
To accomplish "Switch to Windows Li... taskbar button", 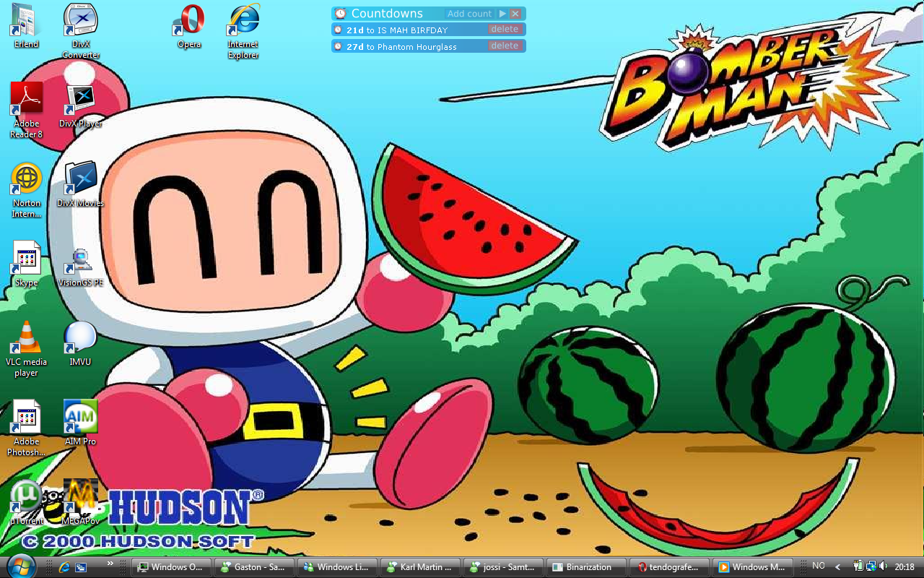I will pos(338,567).
